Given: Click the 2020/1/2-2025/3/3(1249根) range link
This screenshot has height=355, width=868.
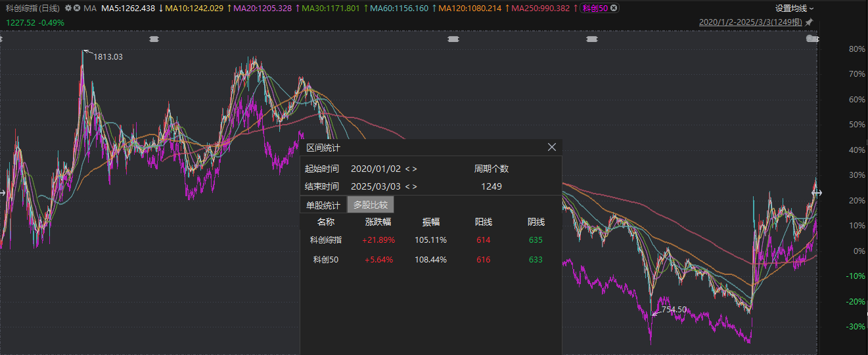Looking at the screenshot, I should click(751, 22).
